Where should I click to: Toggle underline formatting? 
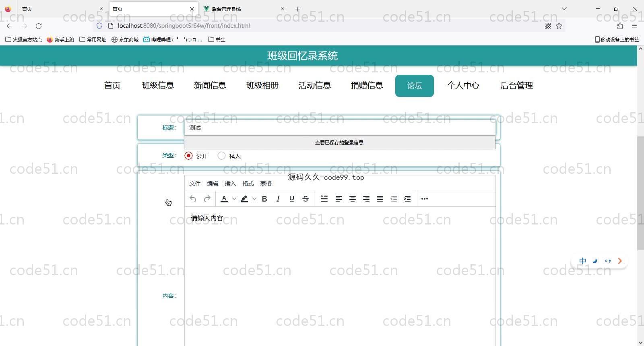[292, 199]
